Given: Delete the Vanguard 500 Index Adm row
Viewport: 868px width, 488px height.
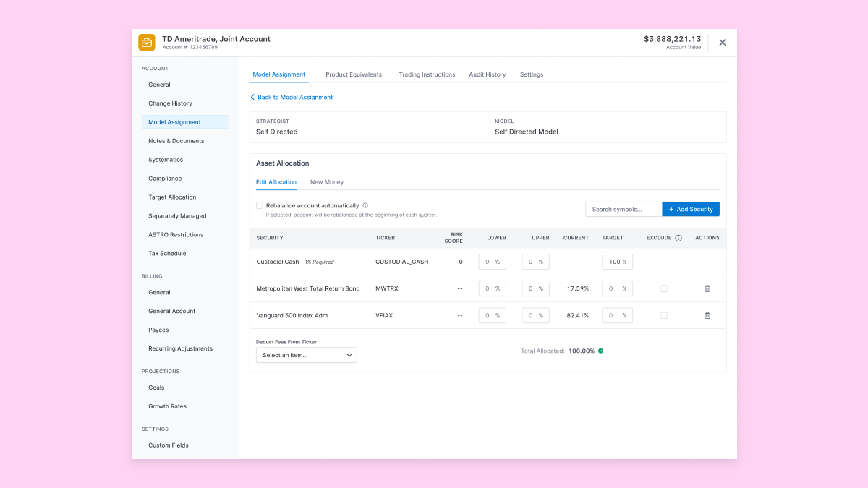Looking at the screenshot, I should point(707,315).
